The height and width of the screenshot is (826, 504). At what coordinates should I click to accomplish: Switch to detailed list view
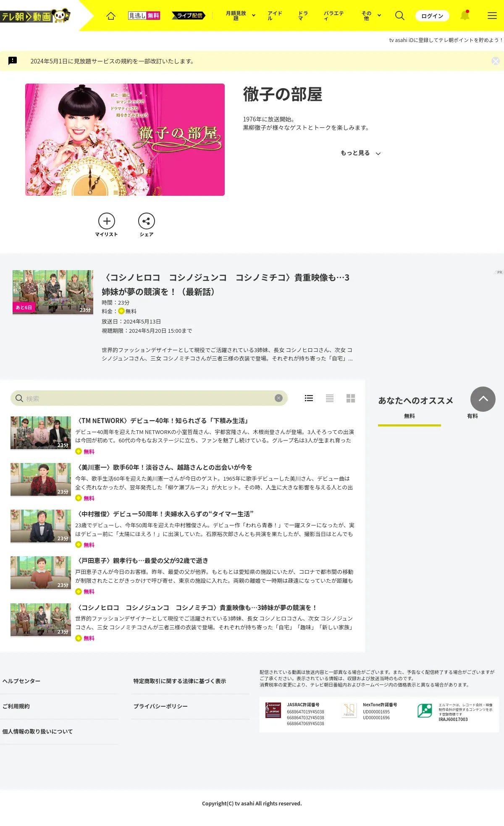[x=309, y=398]
